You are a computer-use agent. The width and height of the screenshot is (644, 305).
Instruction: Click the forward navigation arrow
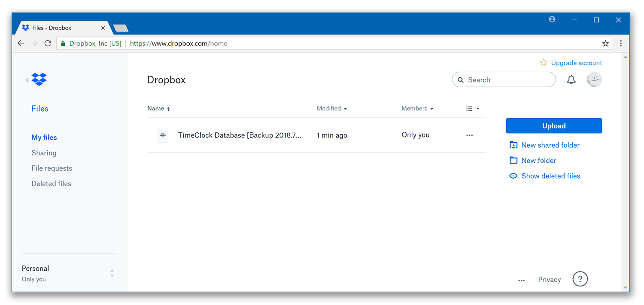tap(34, 43)
